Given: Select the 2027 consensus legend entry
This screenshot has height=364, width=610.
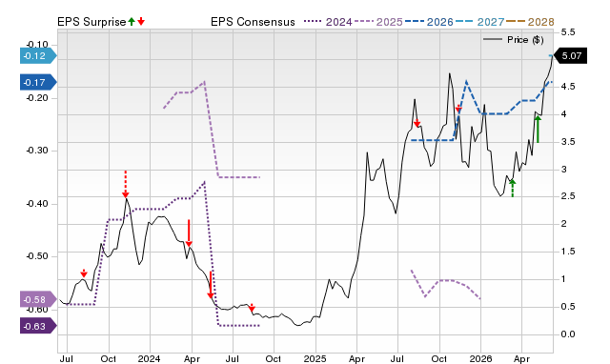Looking at the screenshot, I should tap(480, 22).
